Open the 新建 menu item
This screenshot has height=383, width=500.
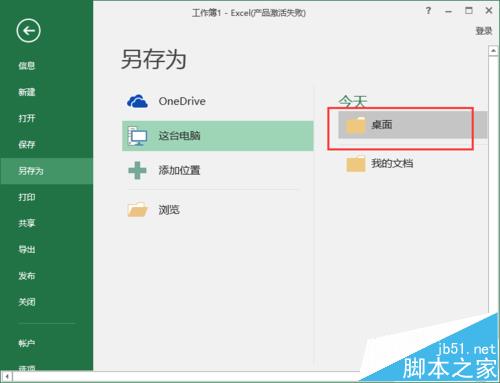(27, 92)
